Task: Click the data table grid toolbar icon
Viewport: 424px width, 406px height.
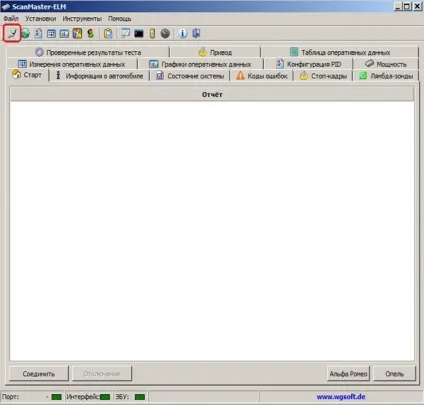Action: coord(51,33)
